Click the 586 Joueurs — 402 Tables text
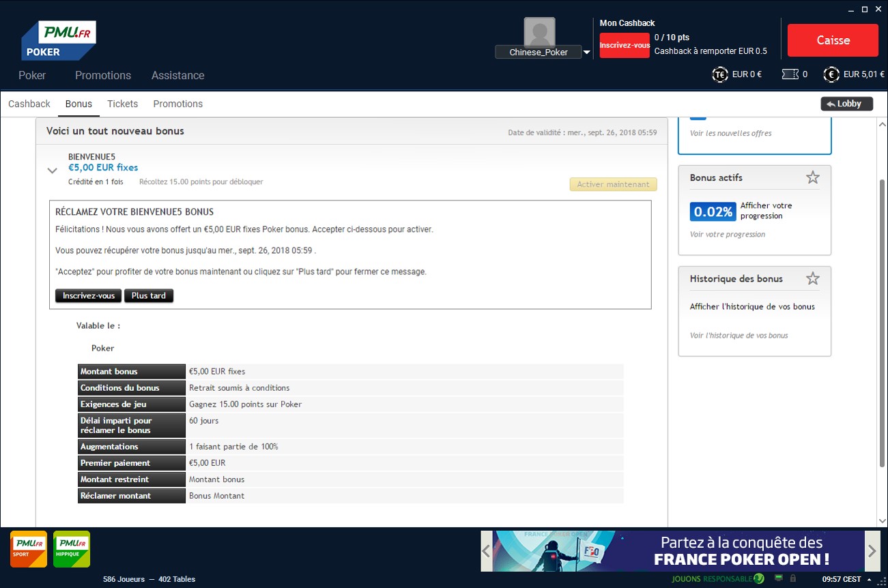This screenshot has width=888, height=588. [149, 579]
